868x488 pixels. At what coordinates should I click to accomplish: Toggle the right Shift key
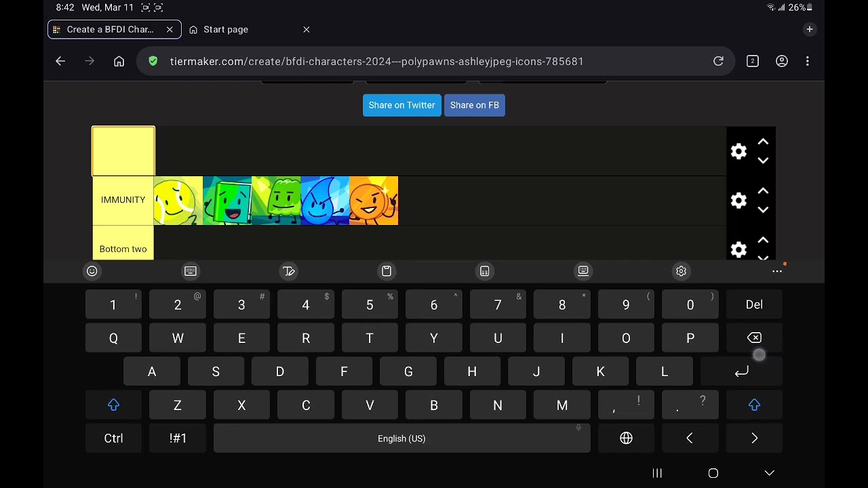click(754, 405)
